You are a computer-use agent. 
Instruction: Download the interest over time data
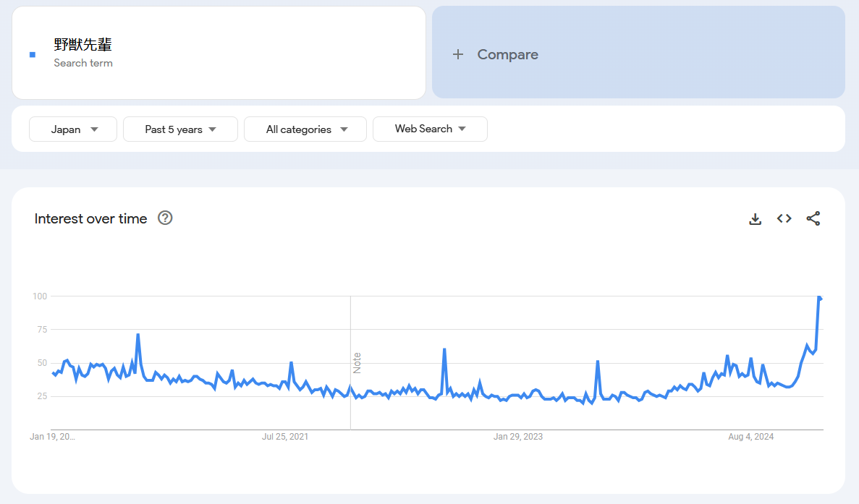pyautogui.click(x=755, y=219)
